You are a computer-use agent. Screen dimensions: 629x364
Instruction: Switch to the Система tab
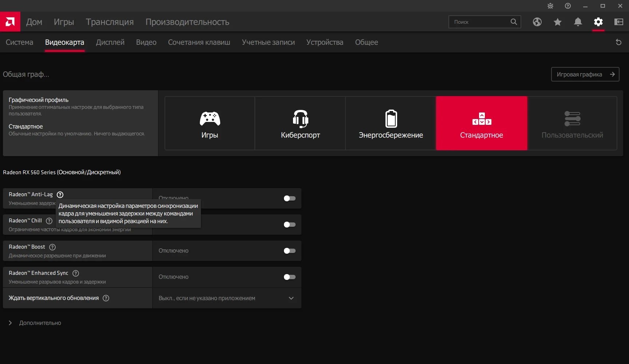[19, 42]
